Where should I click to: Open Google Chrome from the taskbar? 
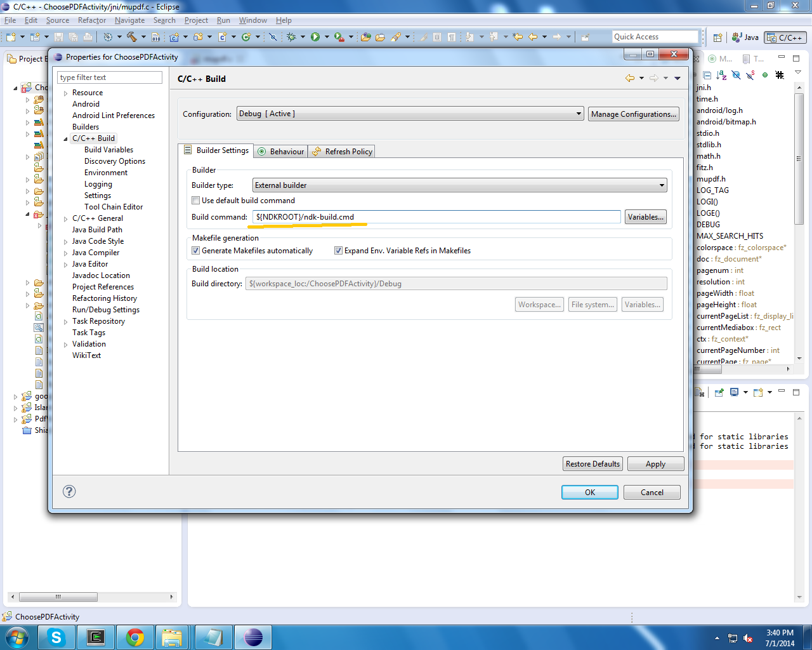click(135, 637)
